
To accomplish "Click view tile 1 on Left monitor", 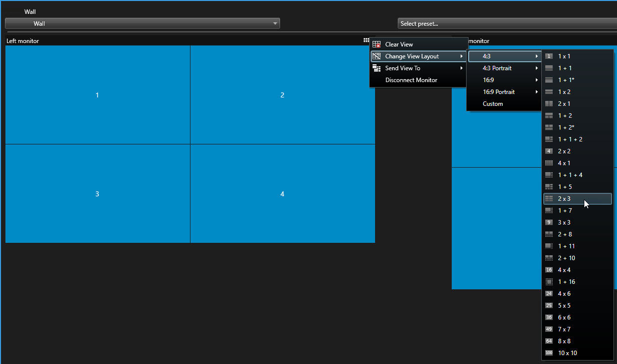I will tap(97, 95).
